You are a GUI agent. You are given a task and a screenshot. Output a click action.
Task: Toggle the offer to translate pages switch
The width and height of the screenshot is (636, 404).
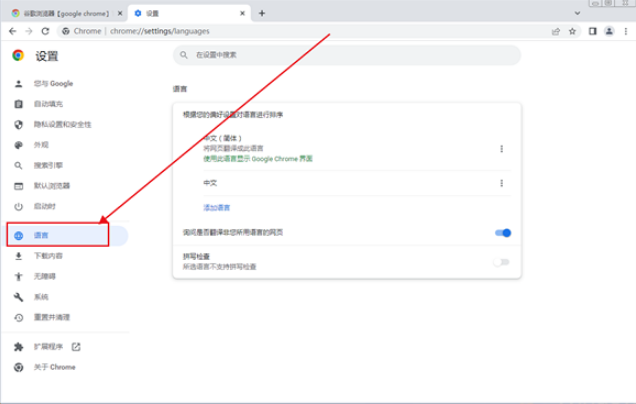coord(503,233)
